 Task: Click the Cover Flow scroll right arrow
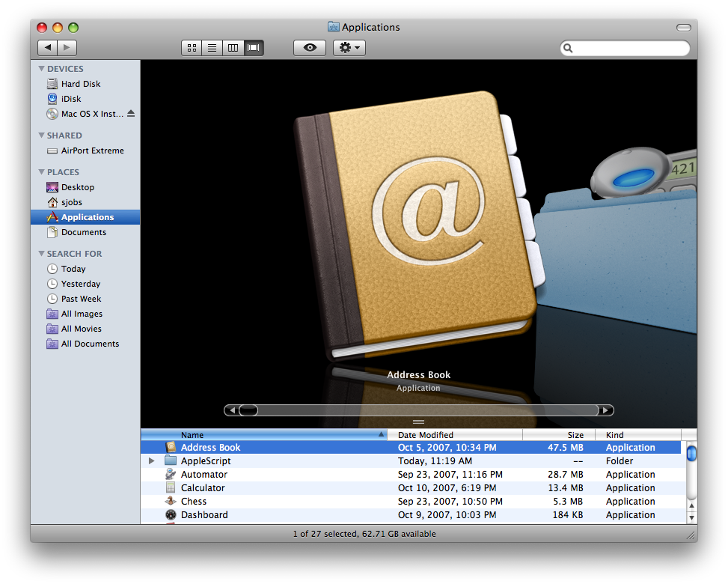[605, 410]
